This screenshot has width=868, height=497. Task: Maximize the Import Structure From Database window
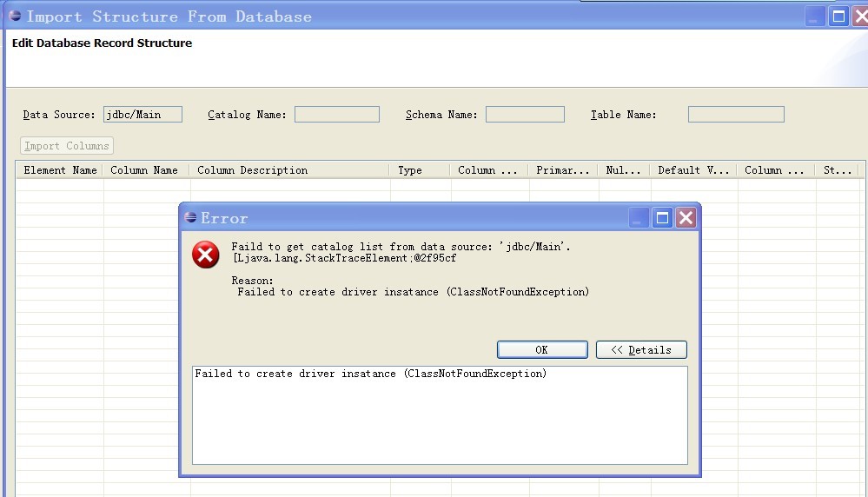click(838, 16)
